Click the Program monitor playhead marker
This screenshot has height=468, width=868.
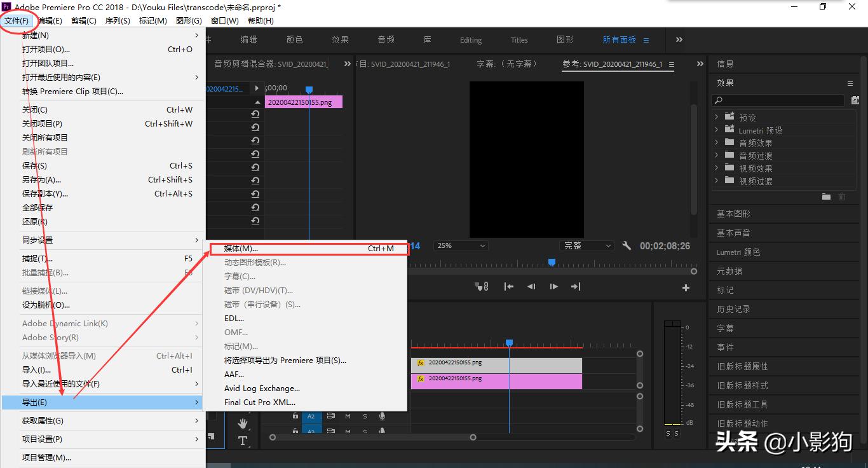tap(552, 262)
